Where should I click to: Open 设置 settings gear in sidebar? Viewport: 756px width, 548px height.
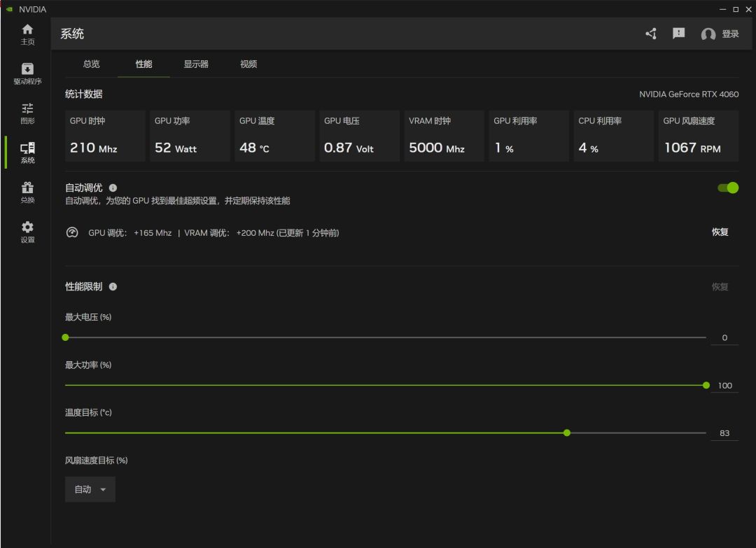27,232
